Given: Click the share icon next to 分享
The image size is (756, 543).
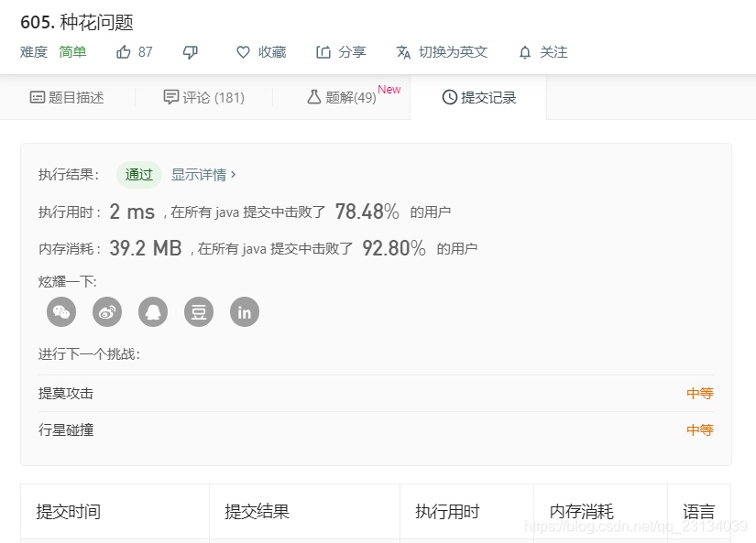Looking at the screenshot, I should 323,52.
